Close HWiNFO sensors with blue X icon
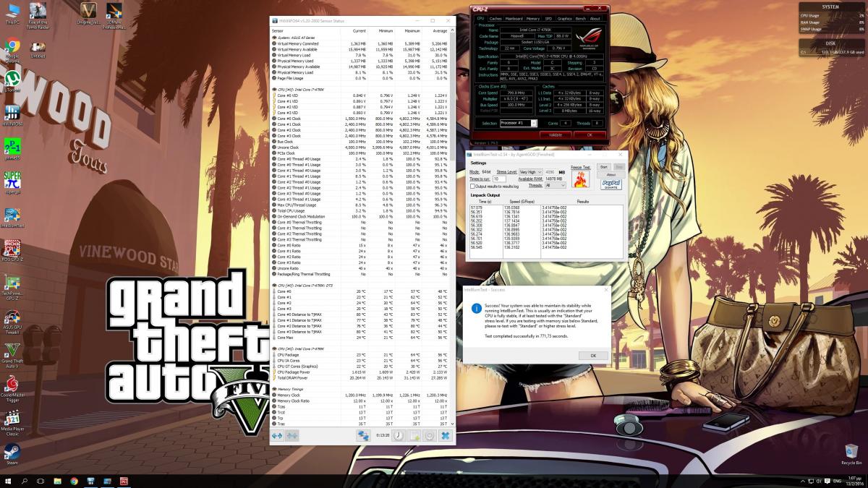Image resolution: width=868 pixels, height=488 pixels. [446, 436]
